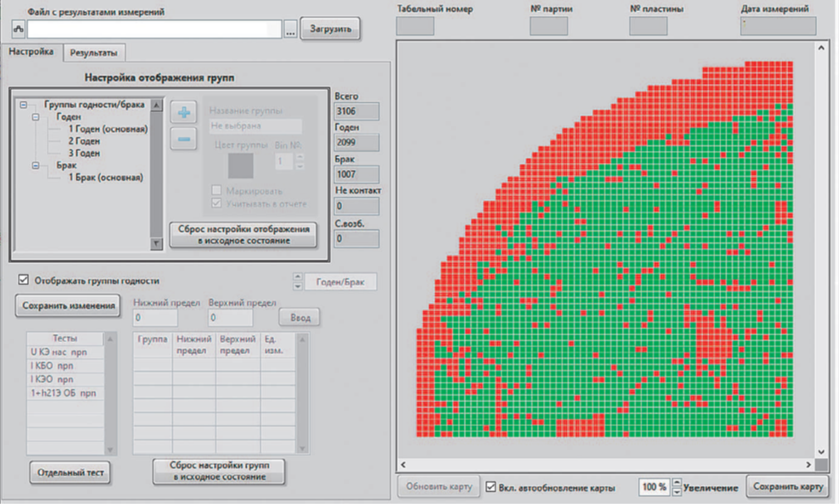This screenshot has height=504, width=839.
Task: Click the Годен count value 2099
Action: 356,143
